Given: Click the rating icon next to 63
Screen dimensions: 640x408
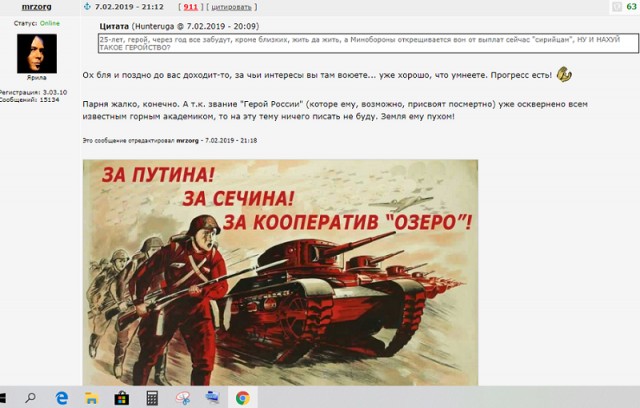Looking at the screenshot, I should [617, 7].
